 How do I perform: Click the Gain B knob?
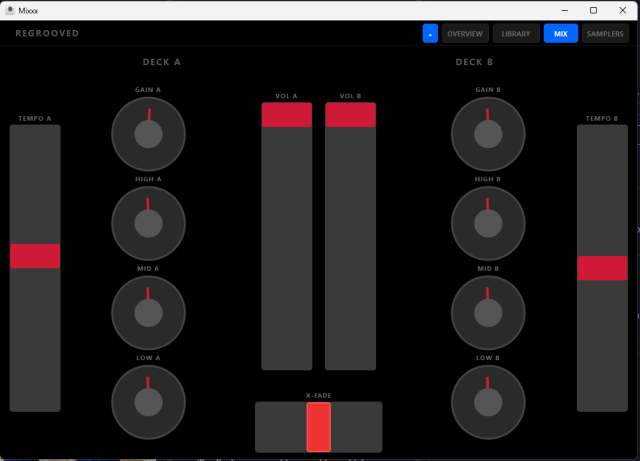tap(488, 133)
